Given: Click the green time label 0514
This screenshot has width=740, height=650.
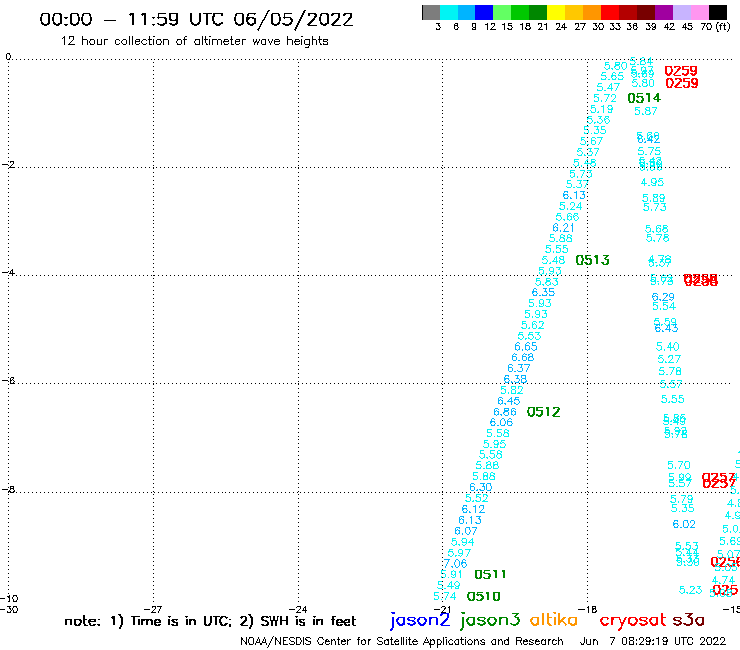Looking at the screenshot, I should point(644,98).
